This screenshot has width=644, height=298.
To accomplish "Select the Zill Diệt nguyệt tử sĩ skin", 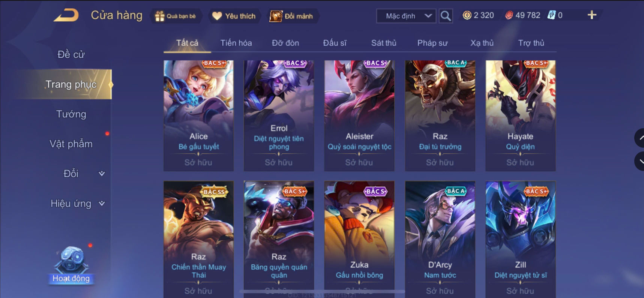I will tap(521, 239).
